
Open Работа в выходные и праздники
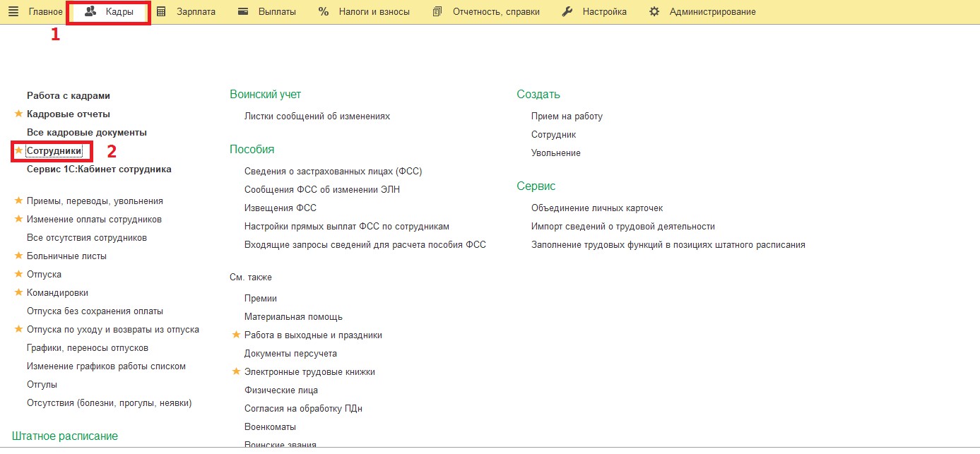(313, 335)
